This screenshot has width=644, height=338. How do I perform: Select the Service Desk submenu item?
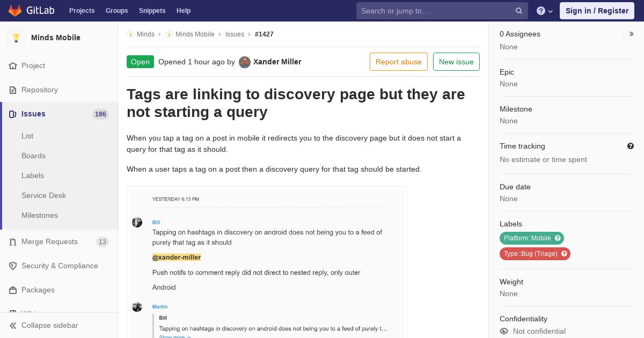click(43, 195)
